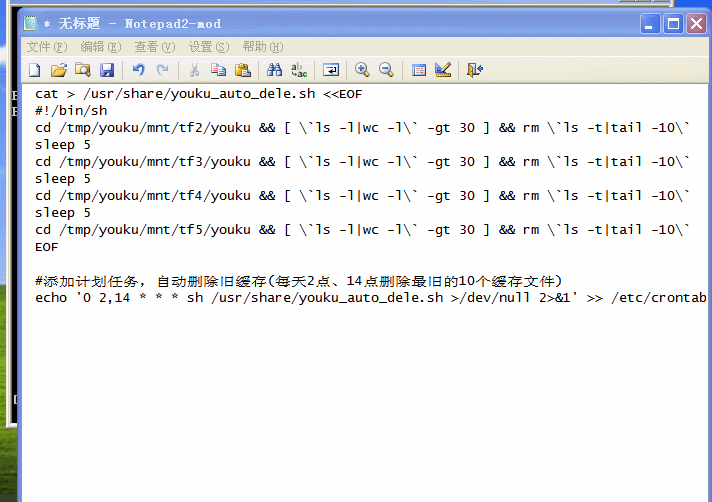Zoom in with magnifier plus icon
Image resolution: width=712 pixels, height=502 pixels.
pyautogui.click(x=362, y=70)
